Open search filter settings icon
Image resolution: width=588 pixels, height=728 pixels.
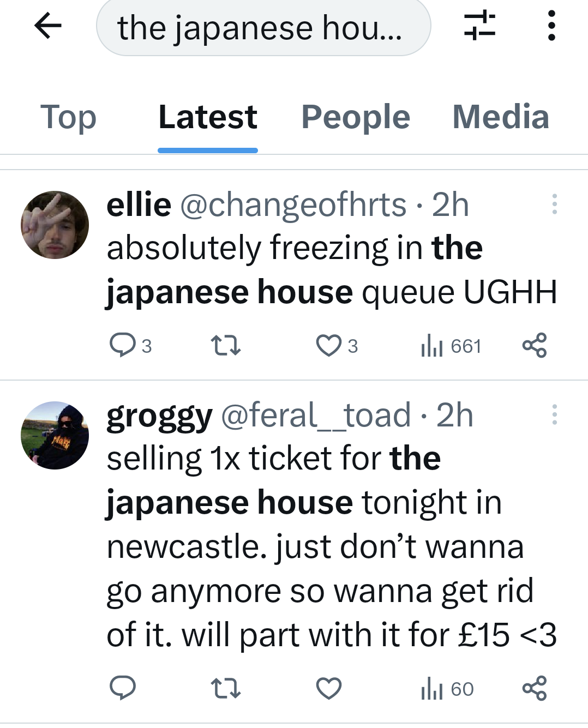coord(479,26)
